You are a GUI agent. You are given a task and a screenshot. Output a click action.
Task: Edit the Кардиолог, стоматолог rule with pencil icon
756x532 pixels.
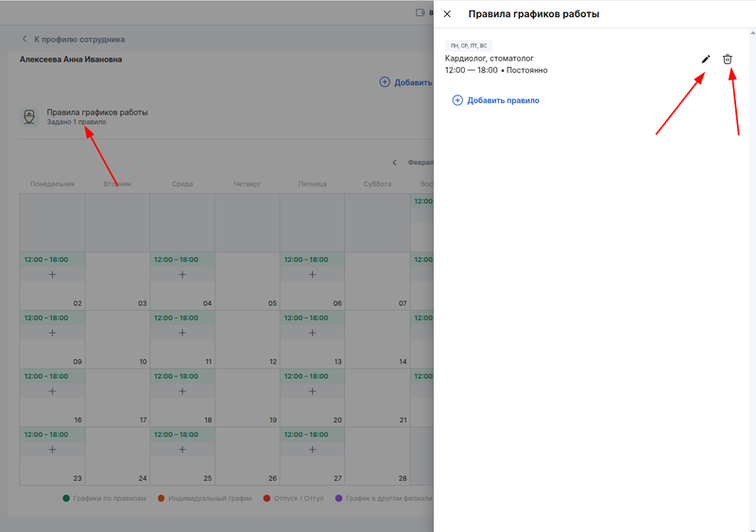coord(705,60)
